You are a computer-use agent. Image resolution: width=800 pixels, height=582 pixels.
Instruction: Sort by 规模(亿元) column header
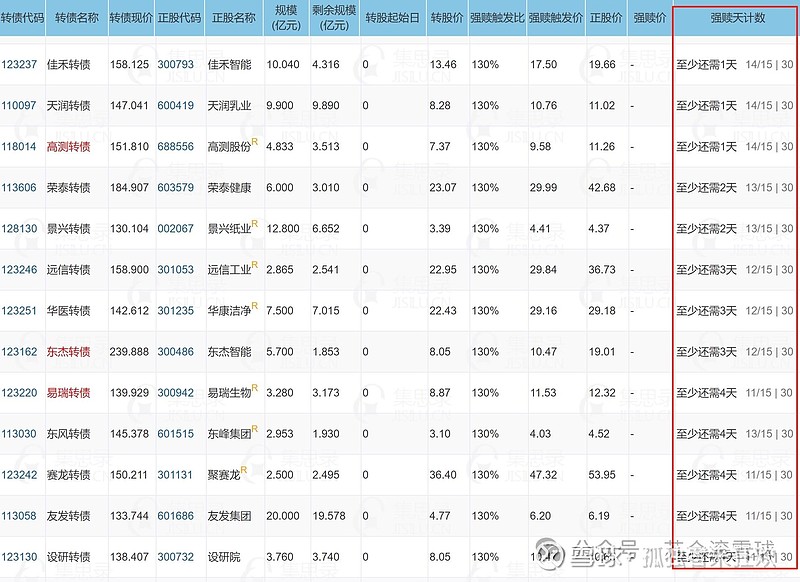pos(286,18)
